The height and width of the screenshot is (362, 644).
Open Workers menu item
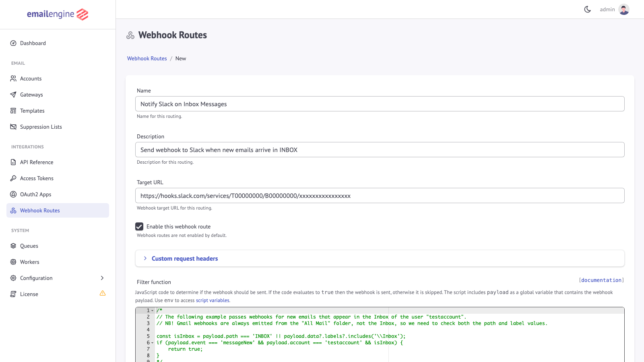point(58,262)
